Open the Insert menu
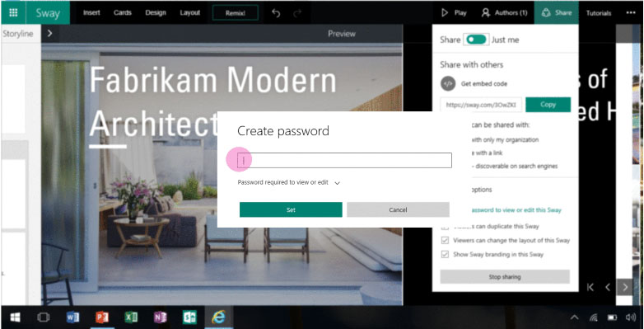 point(91,12)
